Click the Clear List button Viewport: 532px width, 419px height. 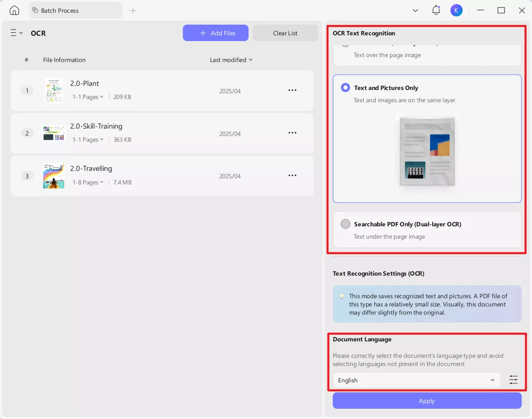point(286,33)
